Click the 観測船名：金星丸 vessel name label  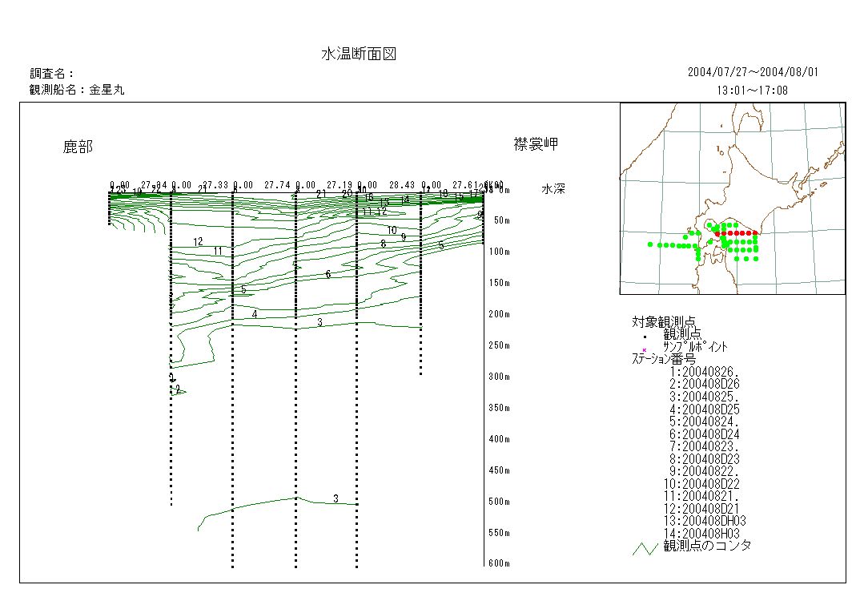click(77, 91)
